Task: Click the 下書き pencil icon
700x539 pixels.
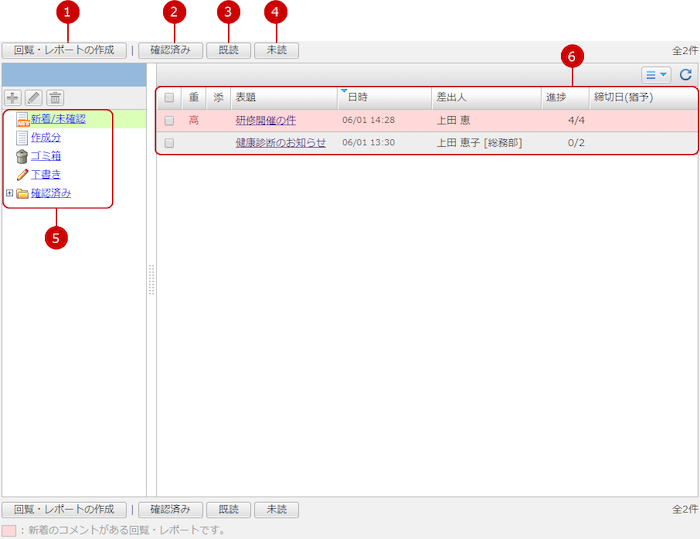Action: tap(22, 175)
